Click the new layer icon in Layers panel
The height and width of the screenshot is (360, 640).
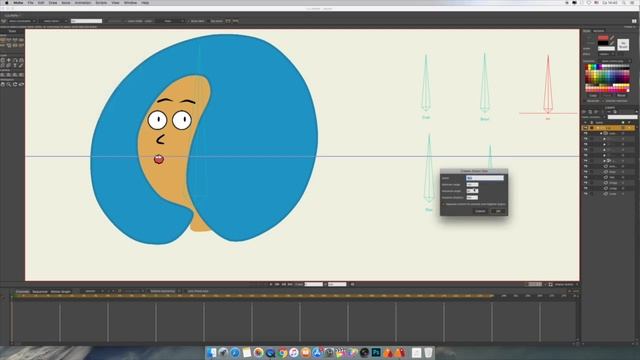coord(584,112)
